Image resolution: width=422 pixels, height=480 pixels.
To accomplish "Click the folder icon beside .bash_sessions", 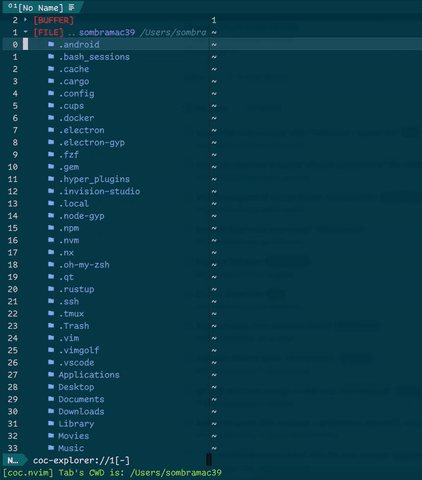I will 51,56.
